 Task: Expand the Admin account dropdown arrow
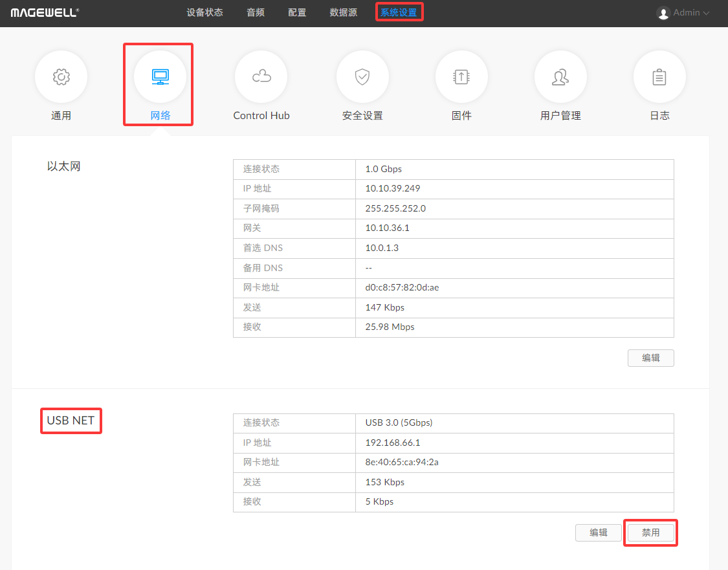click(706, 13)
